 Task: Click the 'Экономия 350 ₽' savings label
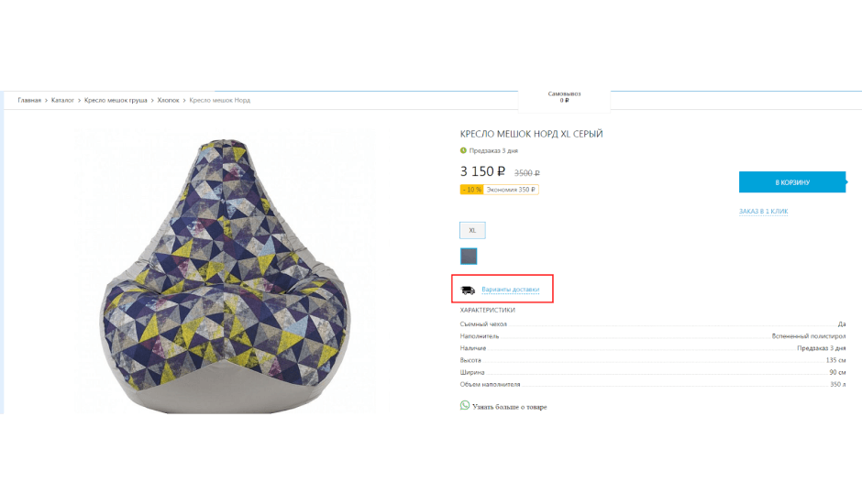click(x=511, y=190)
